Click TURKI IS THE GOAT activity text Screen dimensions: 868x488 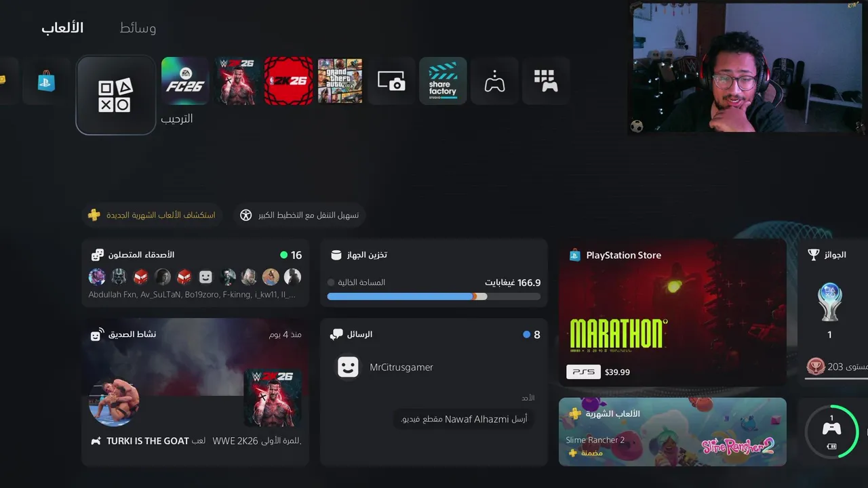(195, 441)
